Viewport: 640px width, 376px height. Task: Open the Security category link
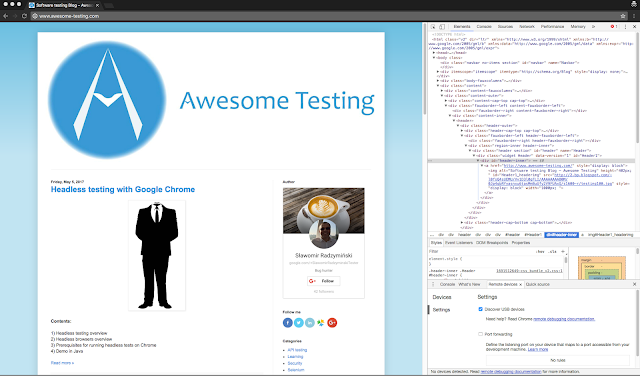pos(295,363)
